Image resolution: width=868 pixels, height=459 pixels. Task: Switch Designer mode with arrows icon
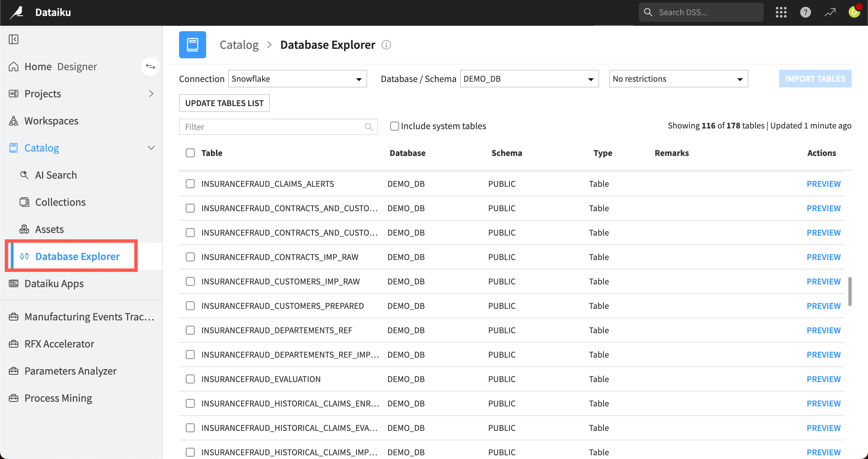coord(150,66)
